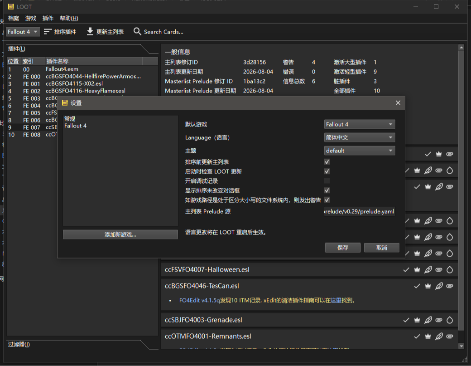Viewport: 471px width, 366px height.
Task: Click the crown master icon on ccFSVFO4007-Halloween.esl
Action: (x=417, y=270)
